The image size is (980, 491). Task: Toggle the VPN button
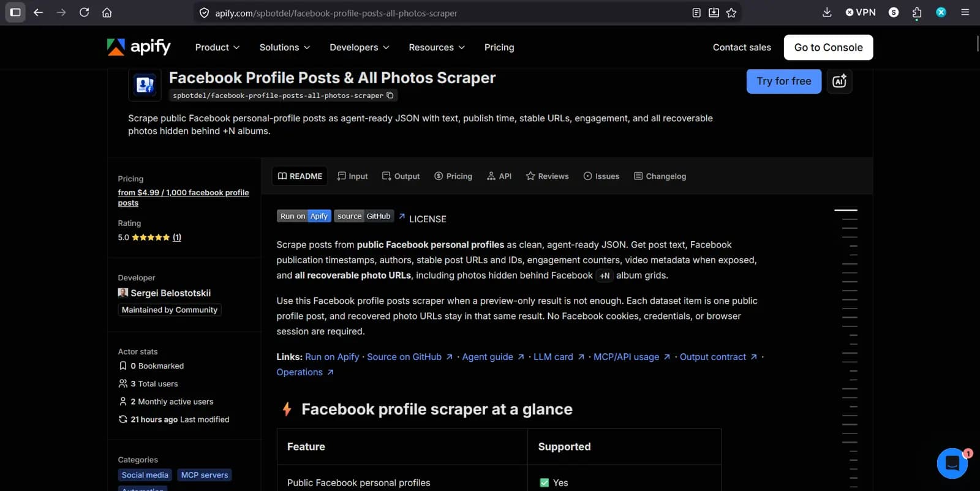pos(861,12)
